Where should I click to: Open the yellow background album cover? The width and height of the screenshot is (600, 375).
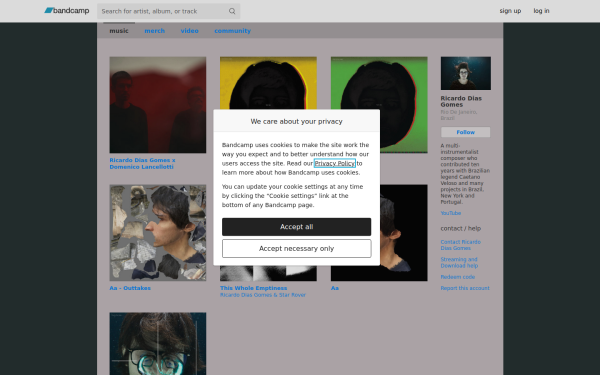[x=268, y=83]
